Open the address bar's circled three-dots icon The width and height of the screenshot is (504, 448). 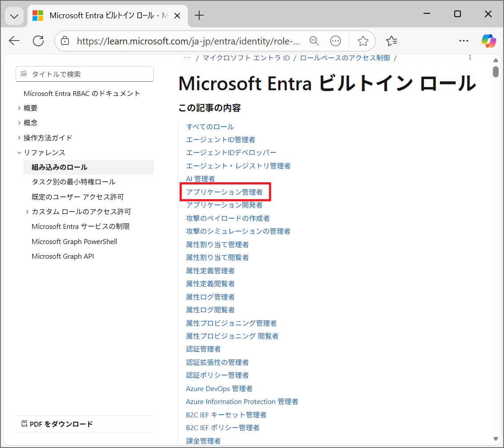tap(336, 41)
